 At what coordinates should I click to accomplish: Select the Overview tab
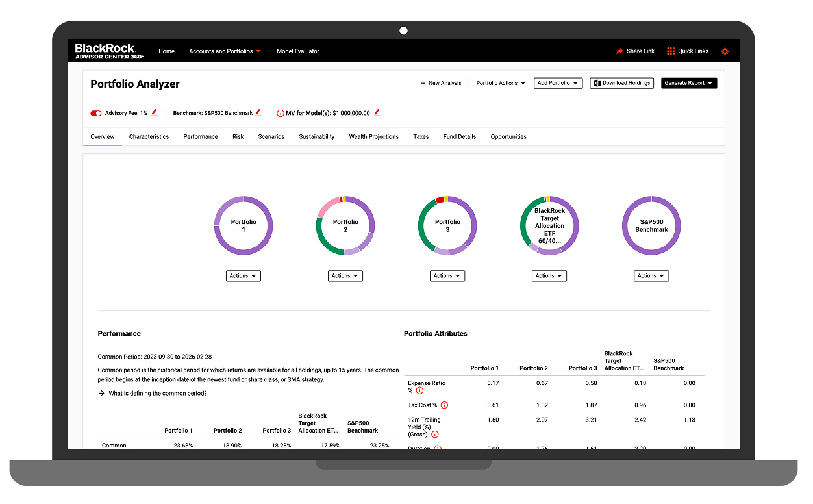(103, 137)
